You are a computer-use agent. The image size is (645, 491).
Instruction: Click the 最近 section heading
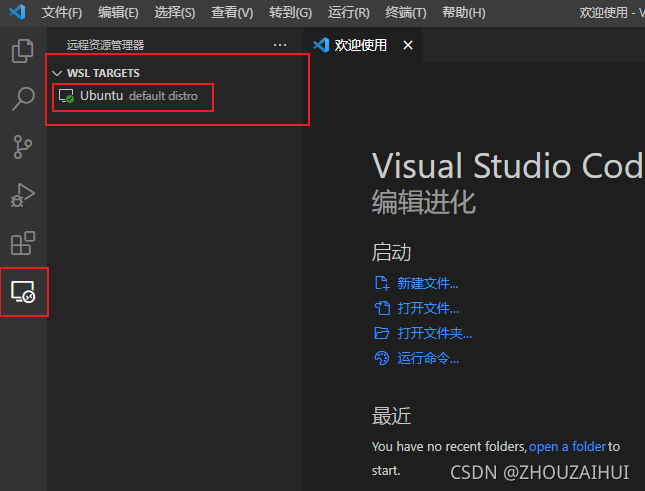391,416
